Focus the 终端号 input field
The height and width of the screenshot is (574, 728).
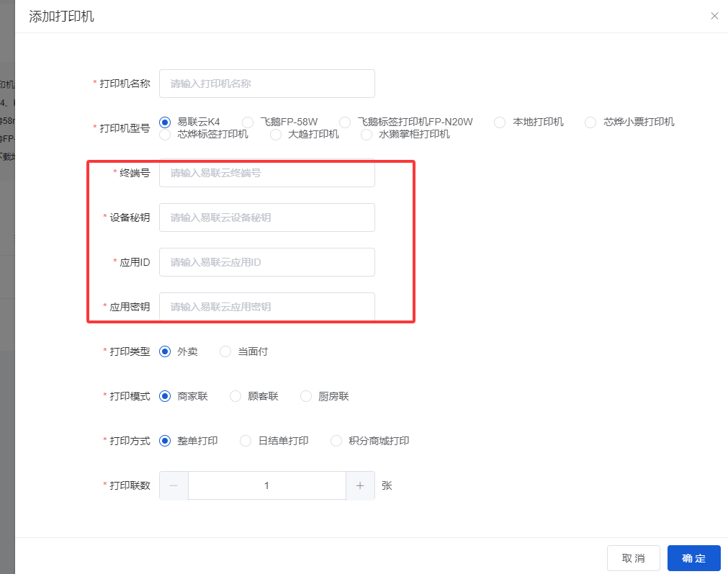[x=267, y=173]
